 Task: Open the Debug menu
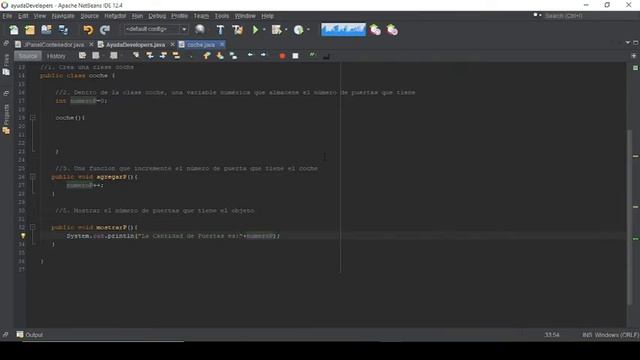(x=157, y=16)
